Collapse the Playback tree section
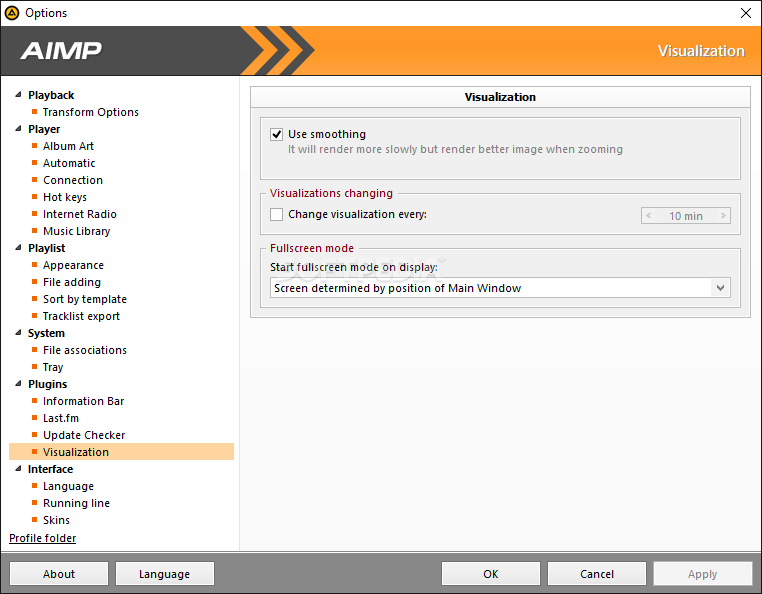This screenshot has width=762, height=594. tap(18, 95)
